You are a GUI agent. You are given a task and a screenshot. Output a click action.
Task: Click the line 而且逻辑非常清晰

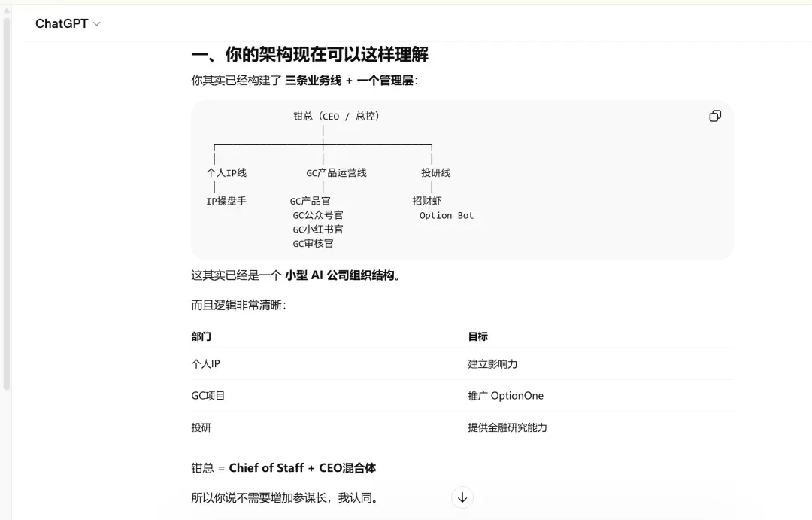pyautogui.click(x=239, y=305)
